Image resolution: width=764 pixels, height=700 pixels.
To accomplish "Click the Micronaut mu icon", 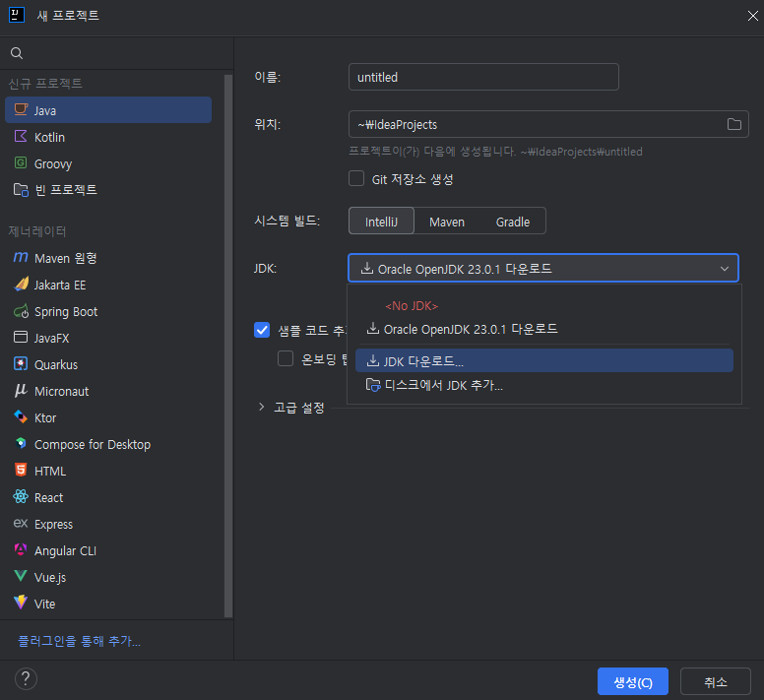I will 21,390.
